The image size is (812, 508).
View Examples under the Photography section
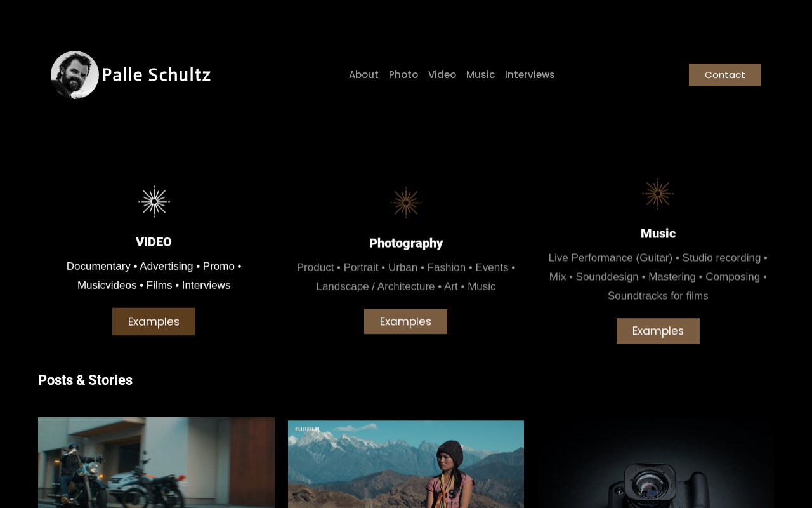pos(406,321)
